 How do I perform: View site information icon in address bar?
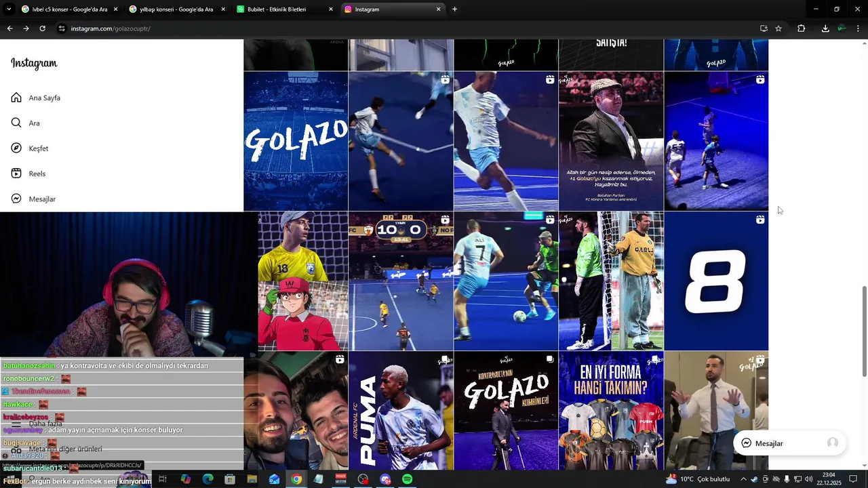[x=62, y=28]
